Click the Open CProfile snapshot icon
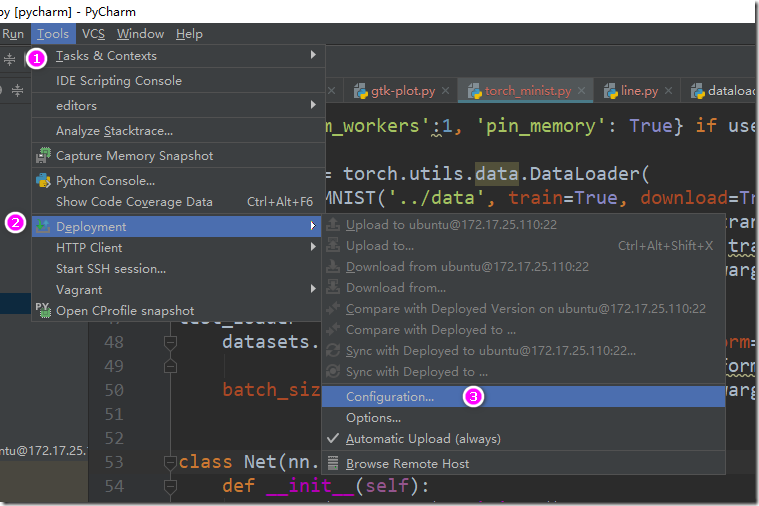This screenshot has width=759, height=506. coord(43,310)
